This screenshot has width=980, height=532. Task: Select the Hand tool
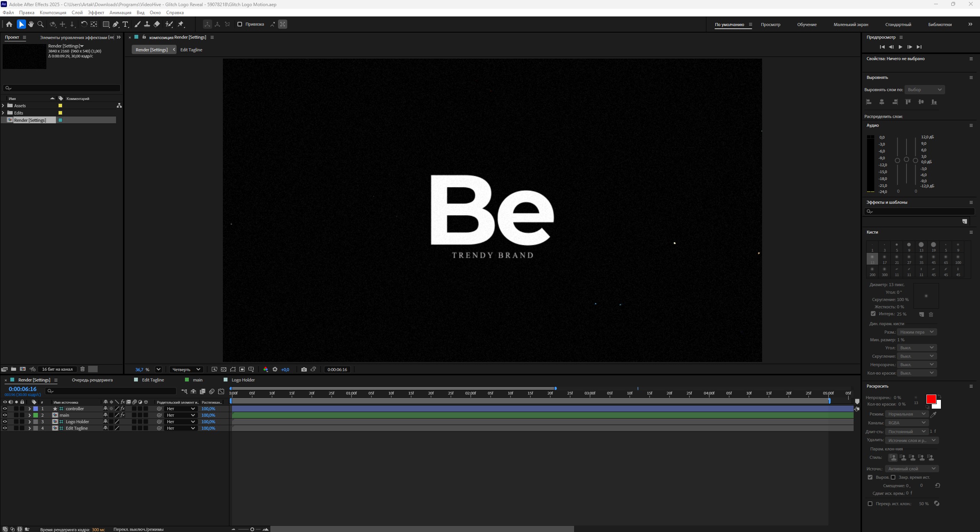31,24
